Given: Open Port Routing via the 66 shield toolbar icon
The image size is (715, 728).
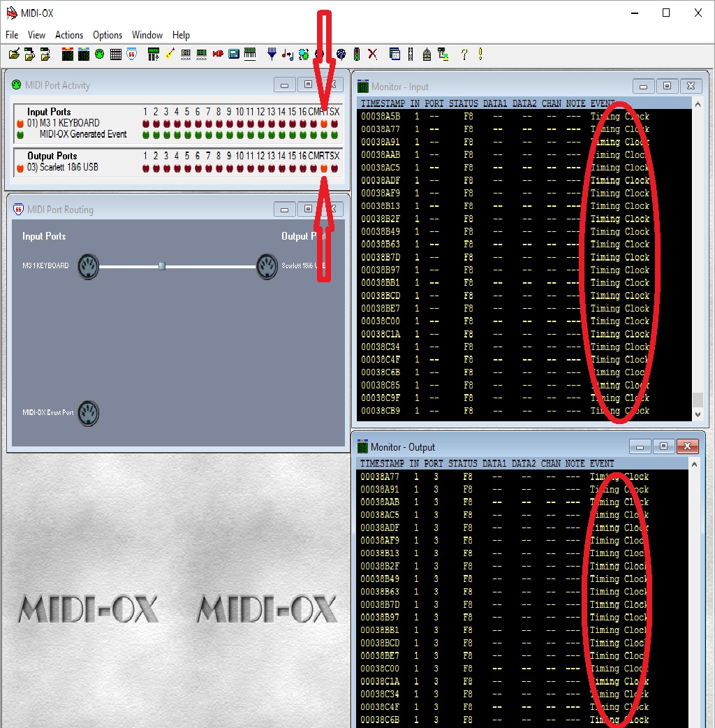Looking at the screenshot, I should [132, 54].
